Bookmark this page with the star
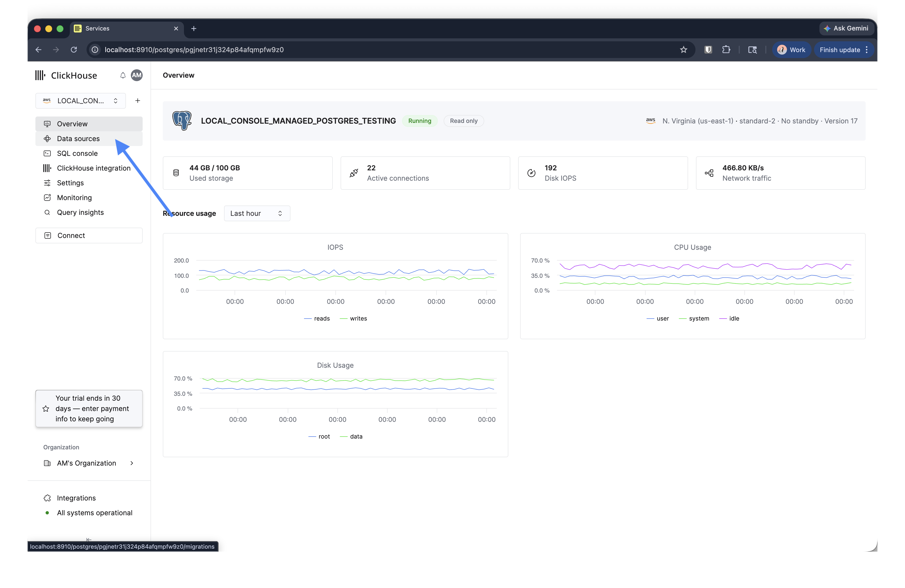Image resolution: width=905 pixels, height=588 pixels. (x=684, y=50)
